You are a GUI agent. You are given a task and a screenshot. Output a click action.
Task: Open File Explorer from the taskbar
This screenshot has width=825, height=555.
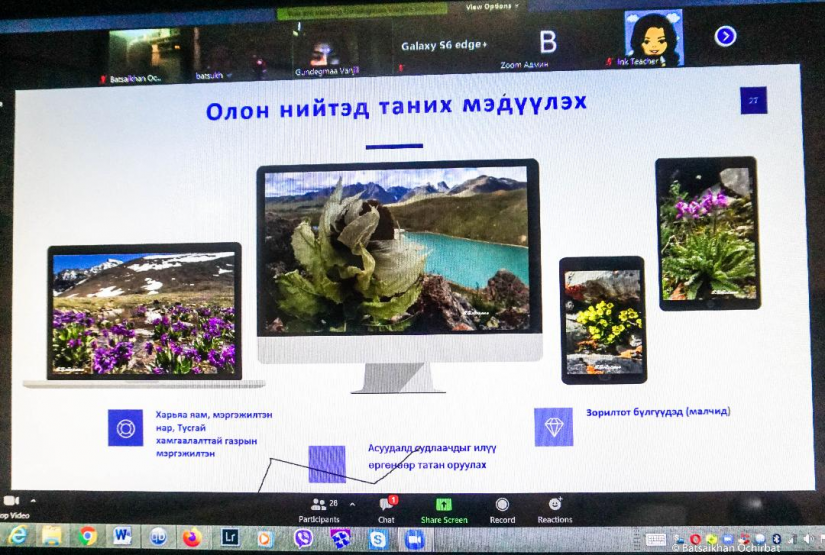pyautogui.click(x=52, y=537)
